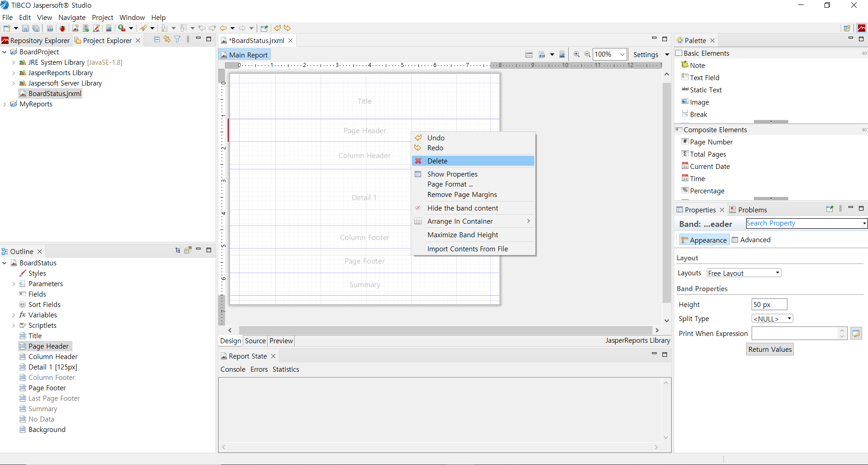Click the red bug debug icon
This screenshot has height=465, width=868.
62,28
